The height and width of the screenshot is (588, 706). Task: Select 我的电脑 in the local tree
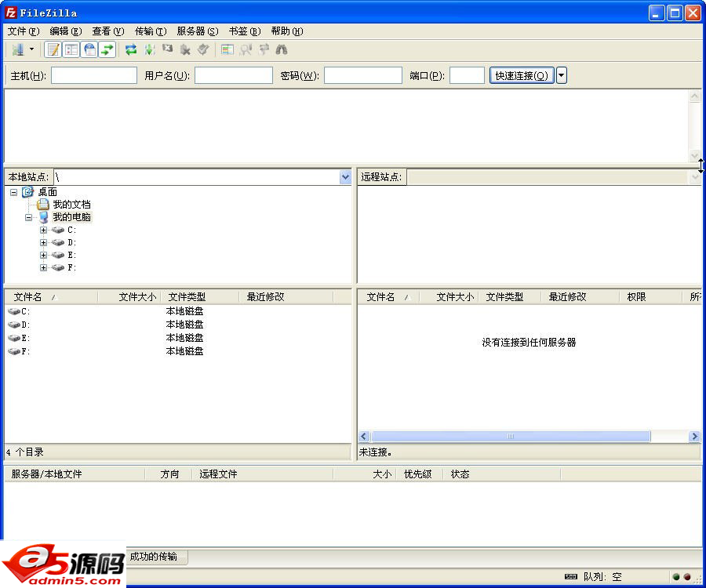[71, 217]
